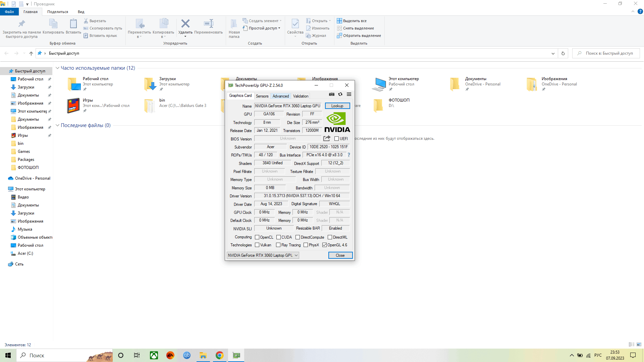Toggle the OpenCL checkbox
644x362 pixels.
click(257, 237)
